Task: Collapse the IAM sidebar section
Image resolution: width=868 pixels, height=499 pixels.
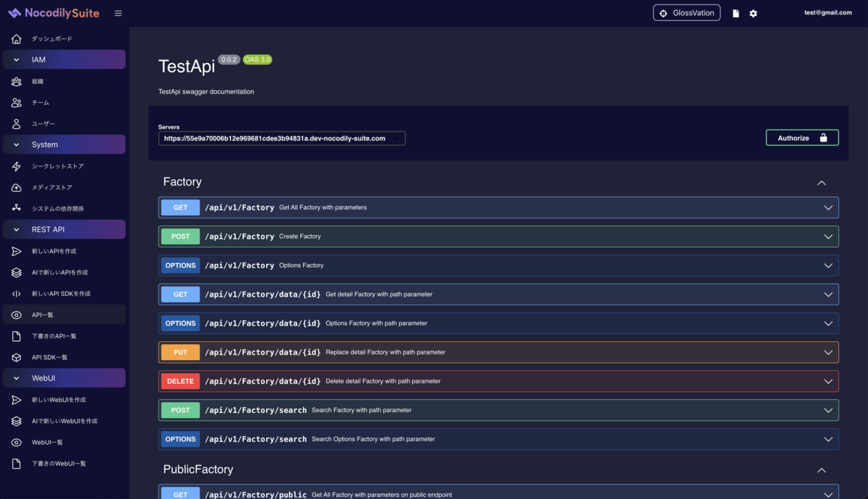Action: [x=64, y=60]
